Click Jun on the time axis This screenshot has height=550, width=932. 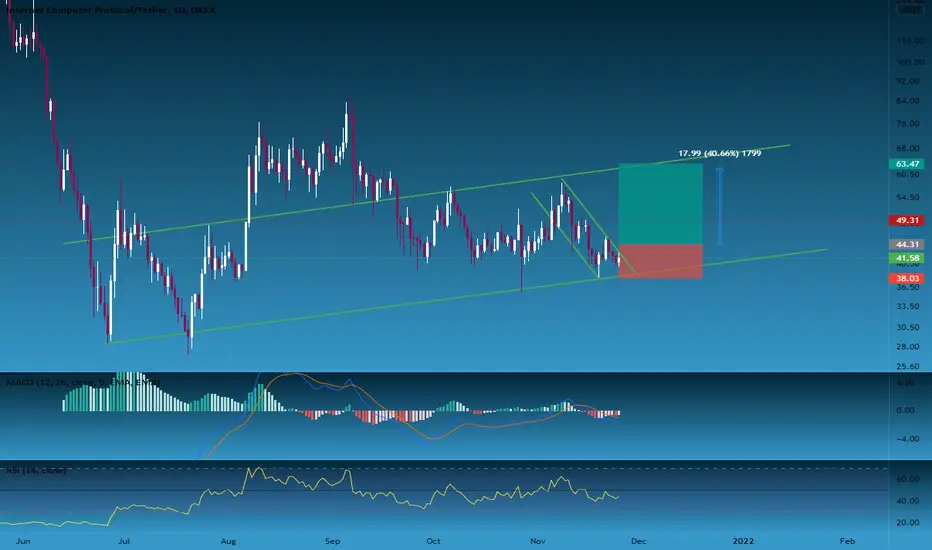tap(23, 541)
